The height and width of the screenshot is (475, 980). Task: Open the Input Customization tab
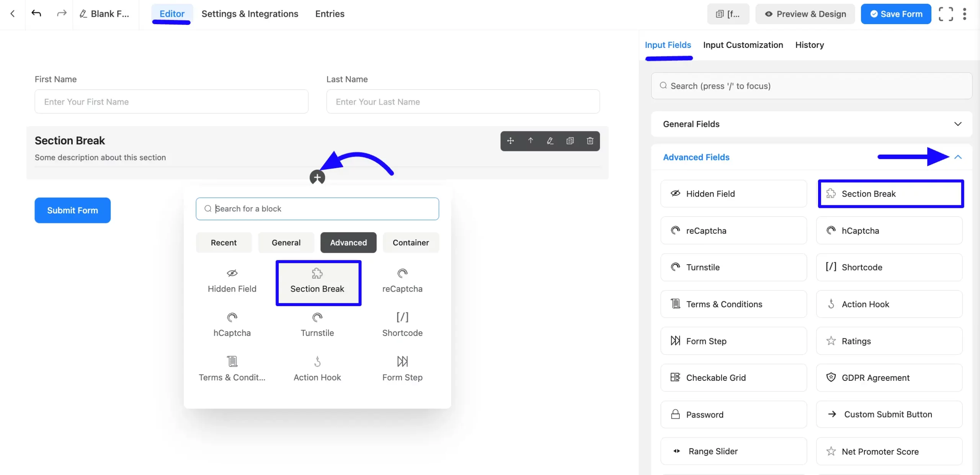click(743, 45)
